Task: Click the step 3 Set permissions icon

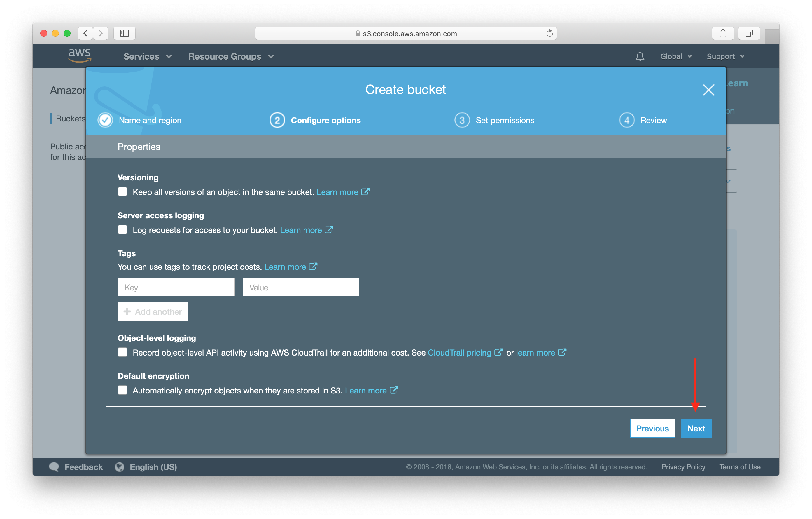Action: click(462, 119)
